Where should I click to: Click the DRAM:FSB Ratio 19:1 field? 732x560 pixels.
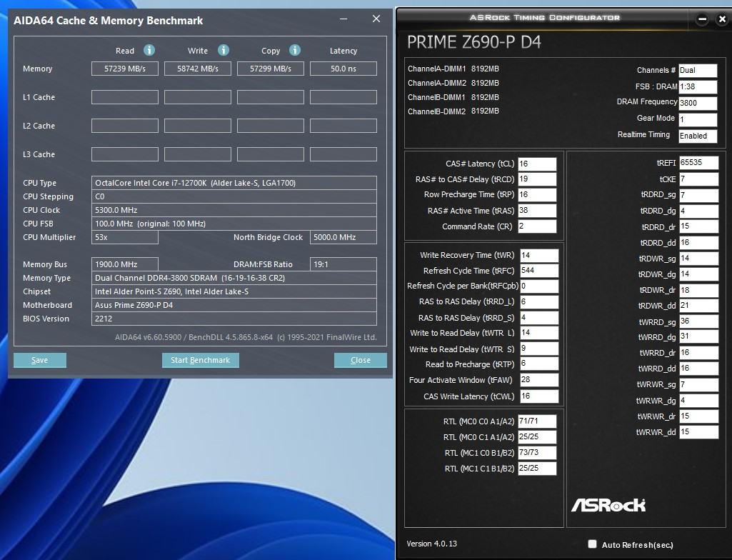coord(343,264)
